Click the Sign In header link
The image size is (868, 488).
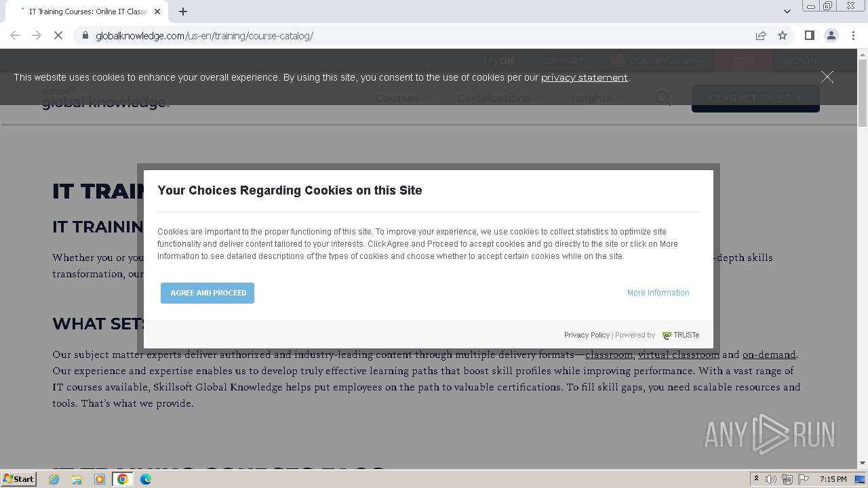(x=801, y=60)
